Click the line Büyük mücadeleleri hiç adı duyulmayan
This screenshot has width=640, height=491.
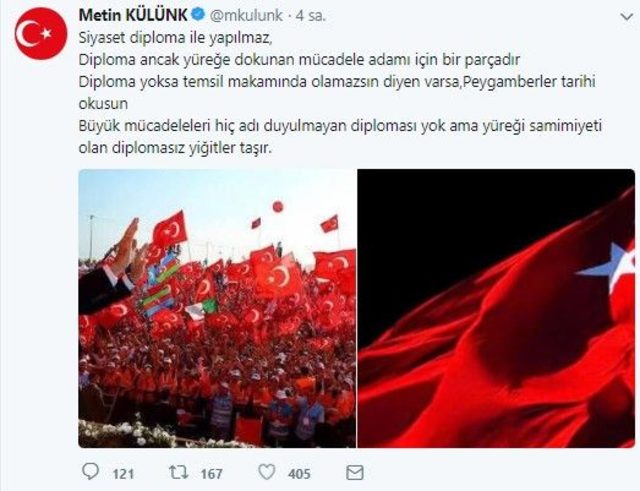pos(340,126)
